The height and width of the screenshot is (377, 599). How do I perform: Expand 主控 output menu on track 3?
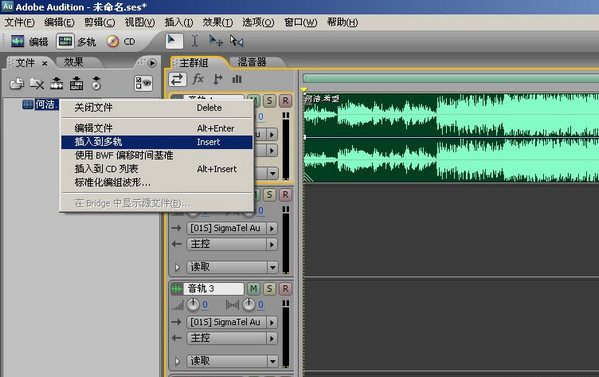point(272,338)
